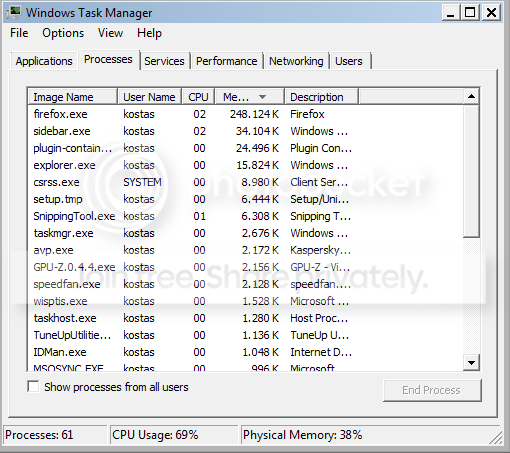Select the wisptis.exe process

(246, 301)
